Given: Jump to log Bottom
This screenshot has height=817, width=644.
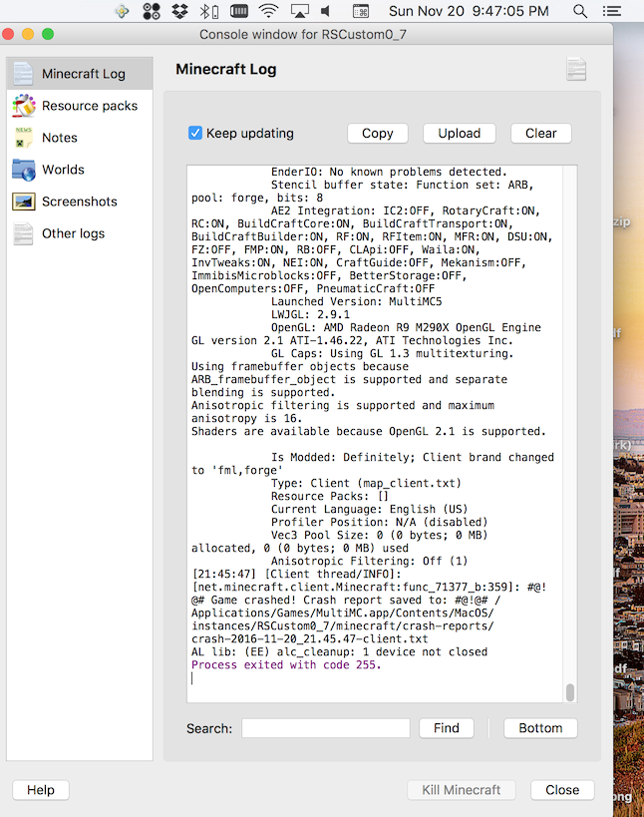Looking at the screenshot, I should pos(540,728).
